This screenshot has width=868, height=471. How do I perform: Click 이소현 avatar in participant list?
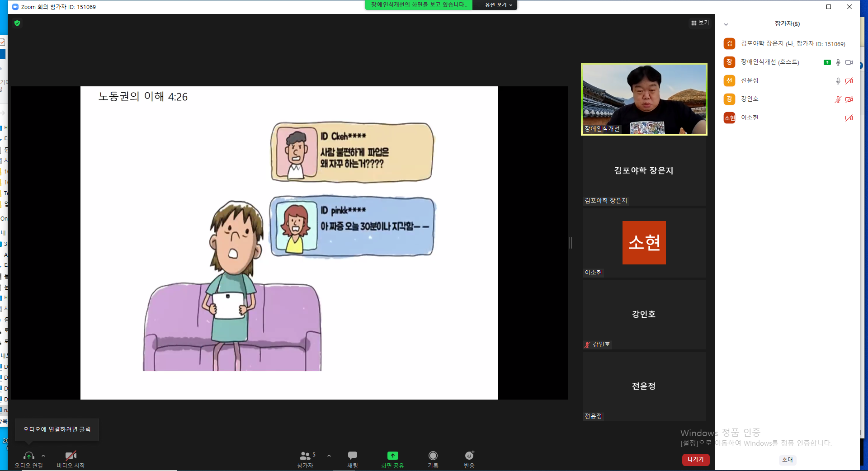[x=729, y=118]
